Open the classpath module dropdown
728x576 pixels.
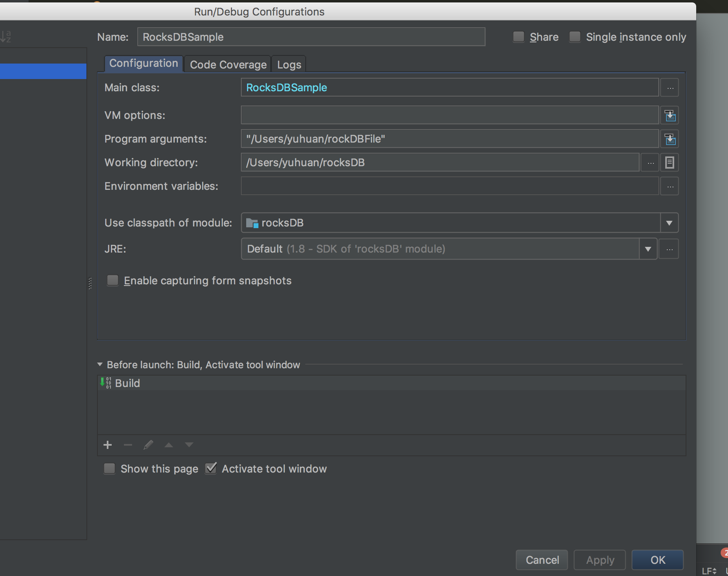click(669, 223)
